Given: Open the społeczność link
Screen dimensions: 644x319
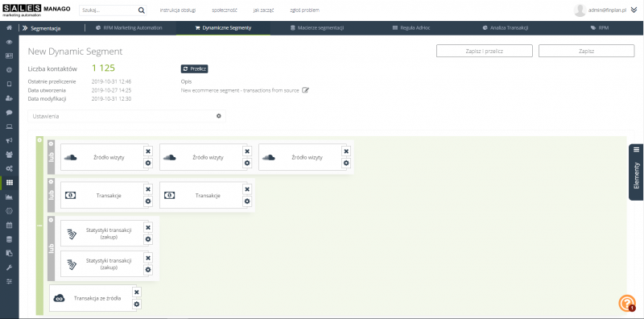Looking at the screenshot, I should point(225,10).
